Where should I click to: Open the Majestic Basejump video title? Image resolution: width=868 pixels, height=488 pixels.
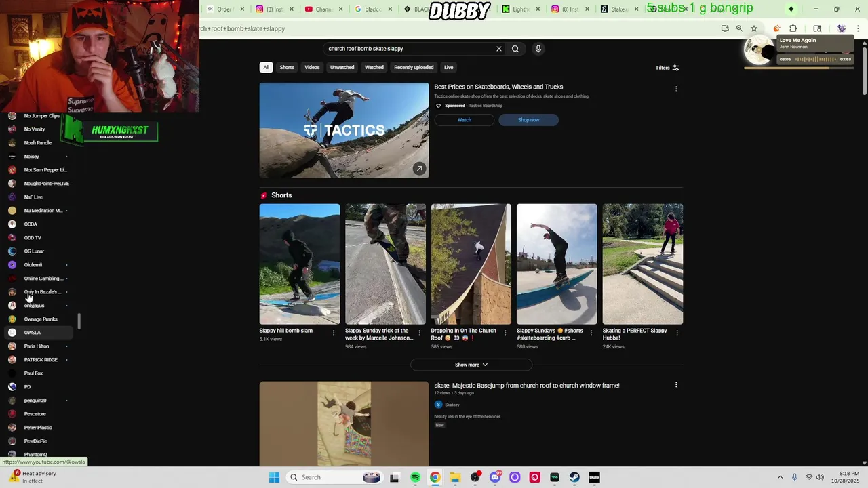click(527, 386)
